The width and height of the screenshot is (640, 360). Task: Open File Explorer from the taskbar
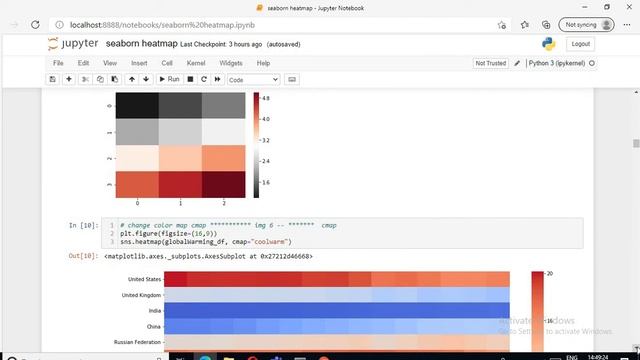click(x=229, y=358)
